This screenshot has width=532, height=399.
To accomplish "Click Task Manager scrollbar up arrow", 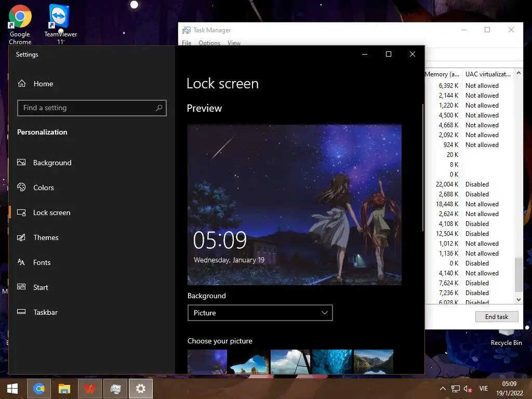I will tap(518, 73).
